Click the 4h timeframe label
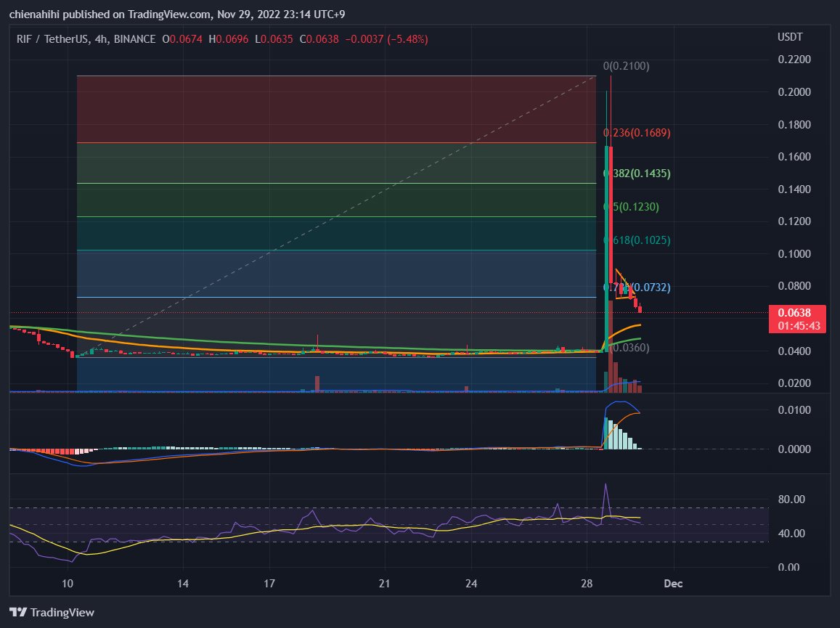This screenshot has height=628, width=840. point(101,39)
